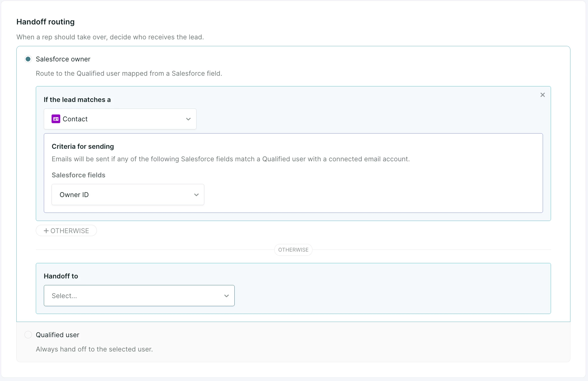
Task: Click the 'Criteria for sending' heading
Action: pyautogui.click(x=83, y=146)
